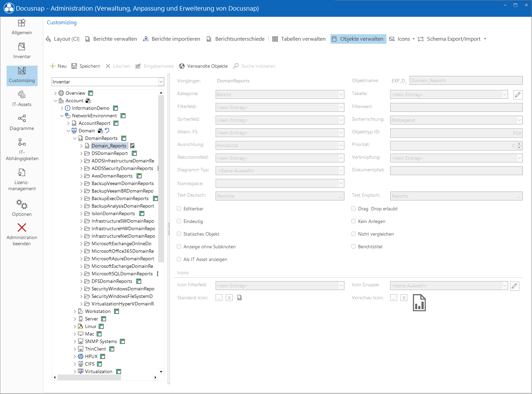Click the Docusnap logo in title bar
This screenshot has width=532, height=394.
(9, 8)
